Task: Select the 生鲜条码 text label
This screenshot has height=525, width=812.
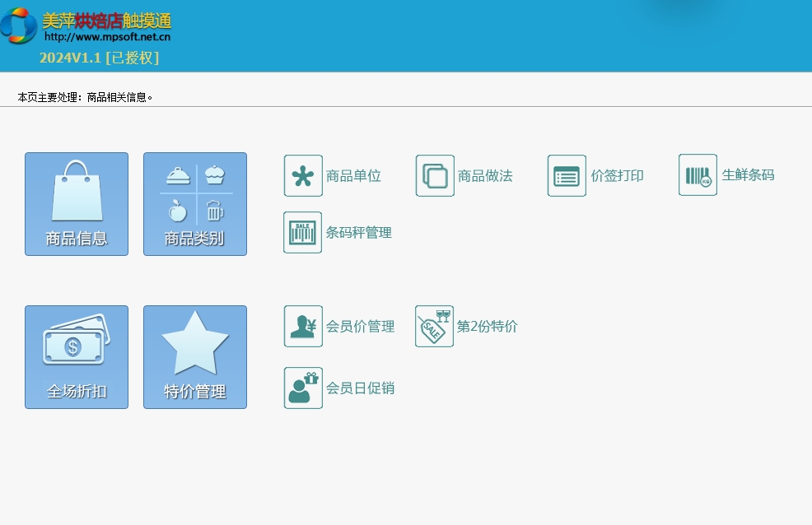Action: click(x=748, y=175)
